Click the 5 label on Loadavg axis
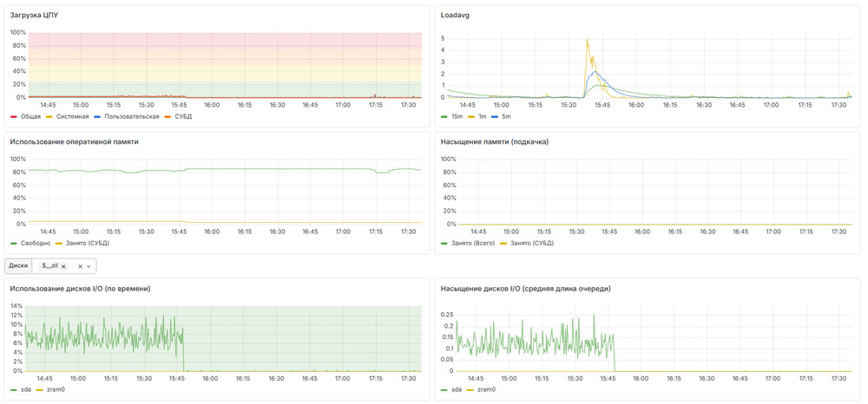The width and height of the screenshot is (868, 404). click(443, 38)
